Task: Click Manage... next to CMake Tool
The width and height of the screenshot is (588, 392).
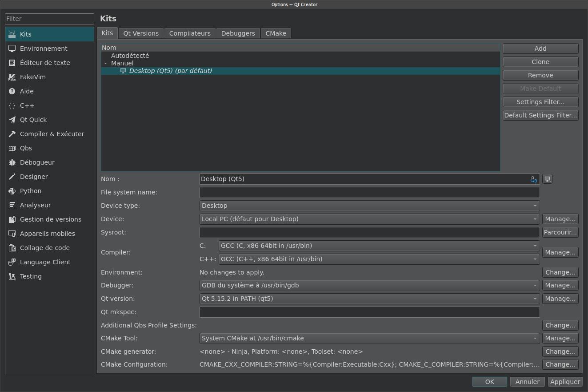Action: coord(560,338)
